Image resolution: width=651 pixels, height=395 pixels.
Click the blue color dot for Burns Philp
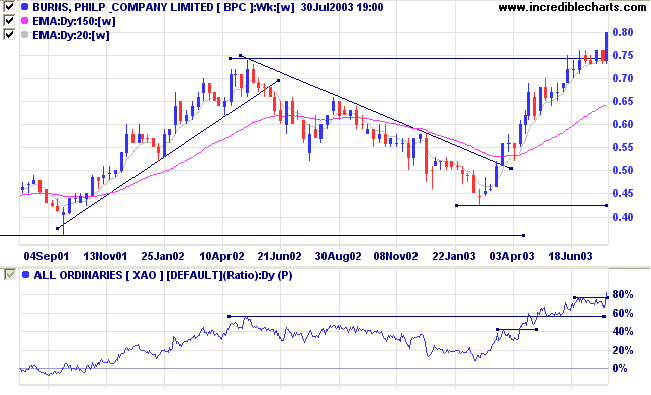point(24,7)
